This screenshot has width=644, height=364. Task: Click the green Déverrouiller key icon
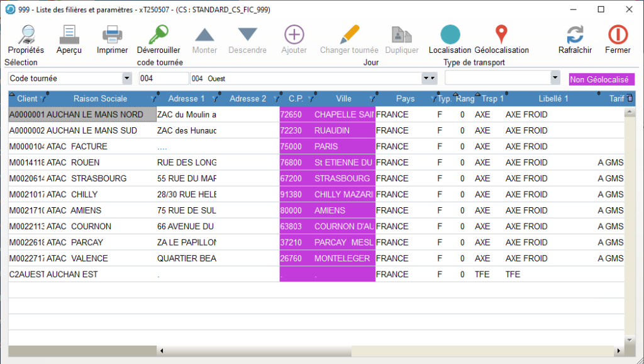[x=158, y=35]
